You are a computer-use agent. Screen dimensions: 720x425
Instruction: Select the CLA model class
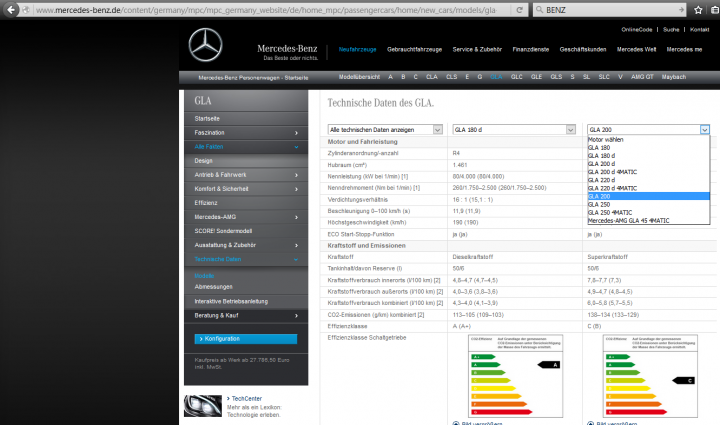click(x=432, y=77)
